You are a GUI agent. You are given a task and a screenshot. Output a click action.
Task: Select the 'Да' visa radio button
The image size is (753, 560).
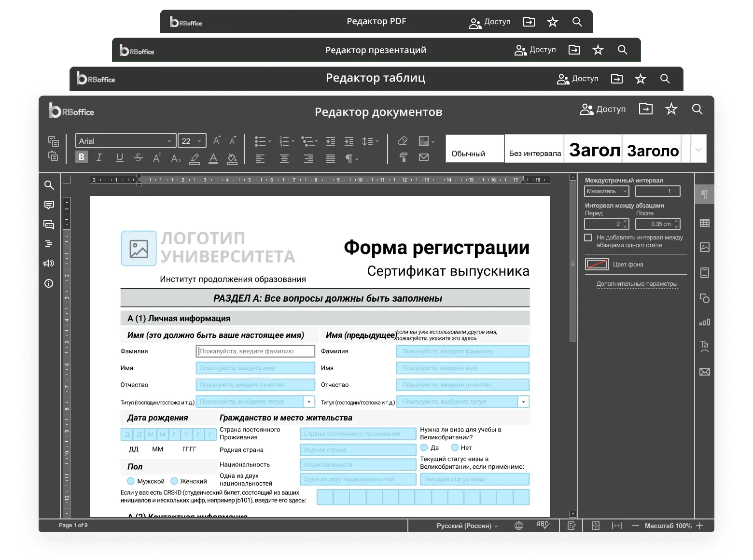[x=424, y=448]
